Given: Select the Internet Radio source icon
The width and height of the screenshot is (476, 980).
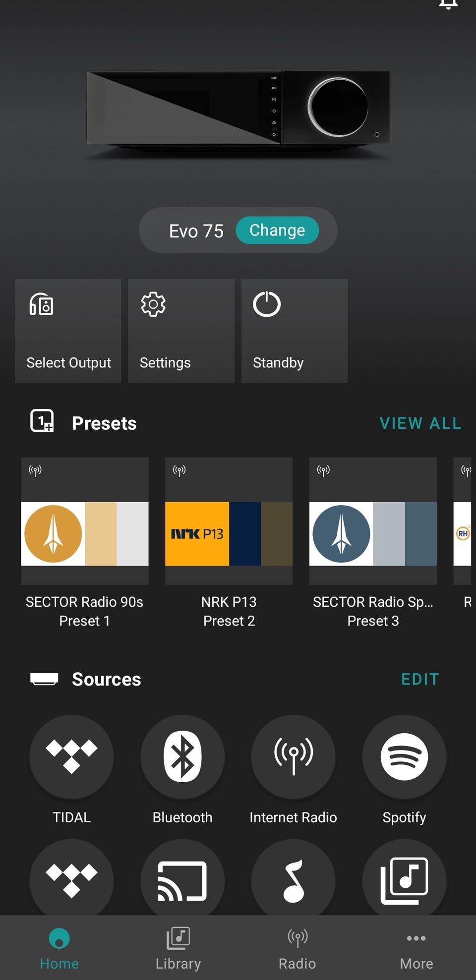Looking at the screenshot, I should [293, 756].
